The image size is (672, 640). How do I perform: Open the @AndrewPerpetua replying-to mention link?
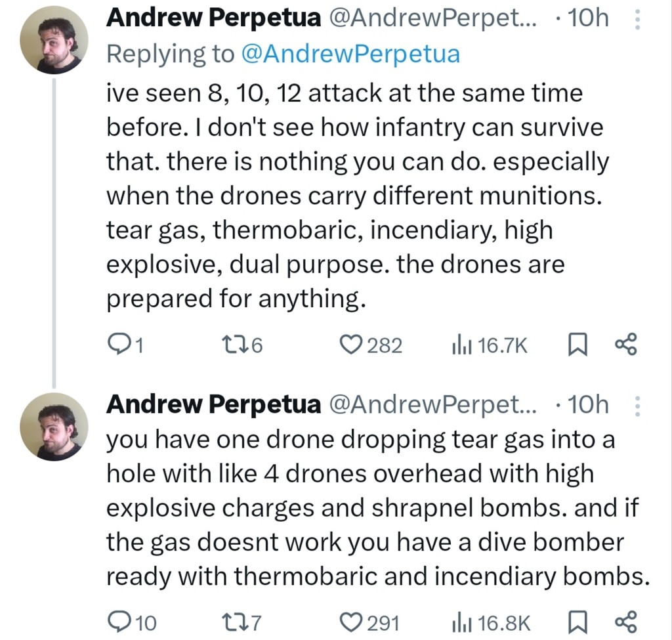(350, 54)
